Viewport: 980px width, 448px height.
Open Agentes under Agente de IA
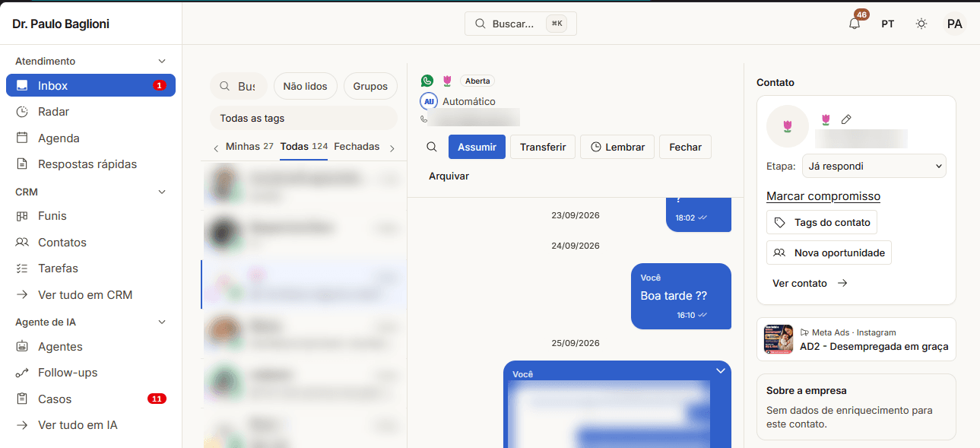click(90, 347)
